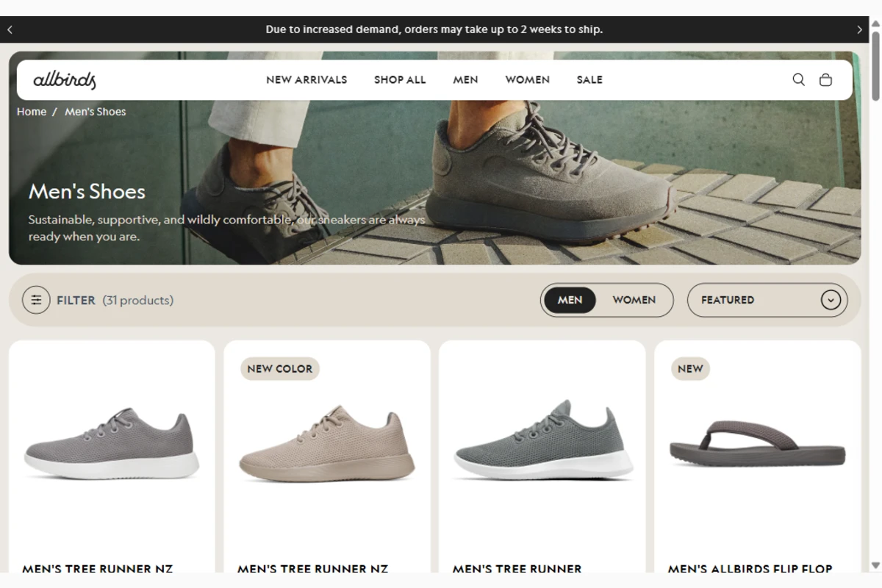Screen dimensions: 882x588
Task: Click the scrollbar up arrow
Action: coord(875,22)
